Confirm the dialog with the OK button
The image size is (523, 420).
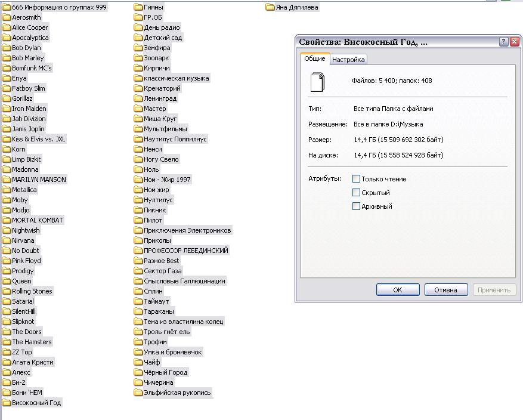[x=398, y=290]
